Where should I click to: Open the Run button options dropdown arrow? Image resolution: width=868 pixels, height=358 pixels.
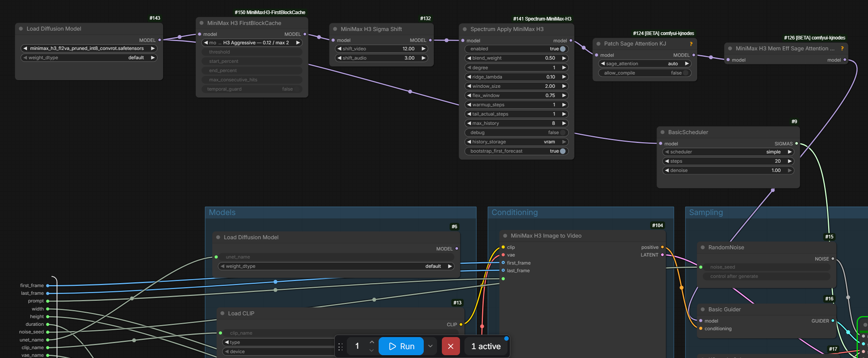430,346
